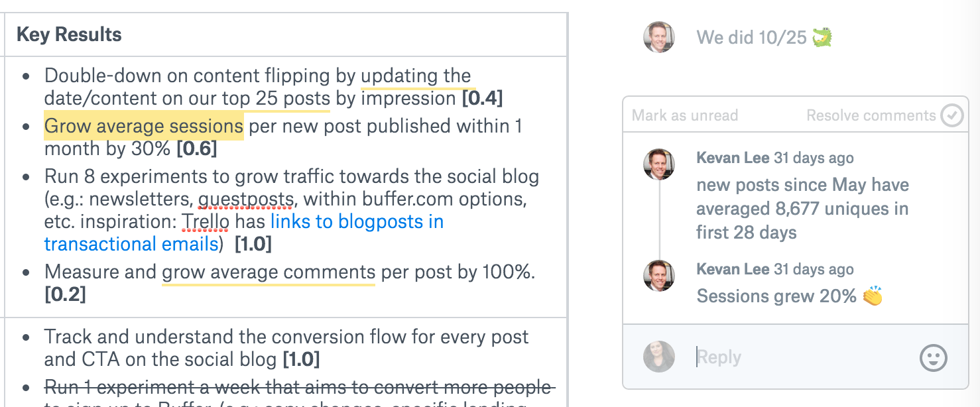Open links to blogposts in transactional emails
Image resolution: width=980 pixels, height=407 pixels.
[x=244, y=233]
